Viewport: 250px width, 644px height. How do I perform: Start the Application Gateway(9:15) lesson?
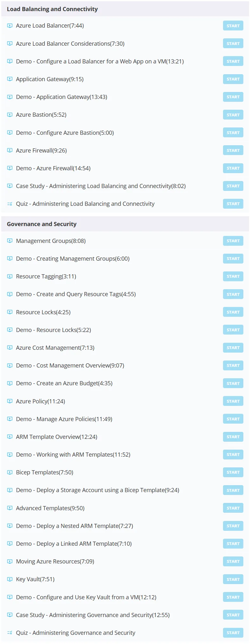[x=233, y=79]
